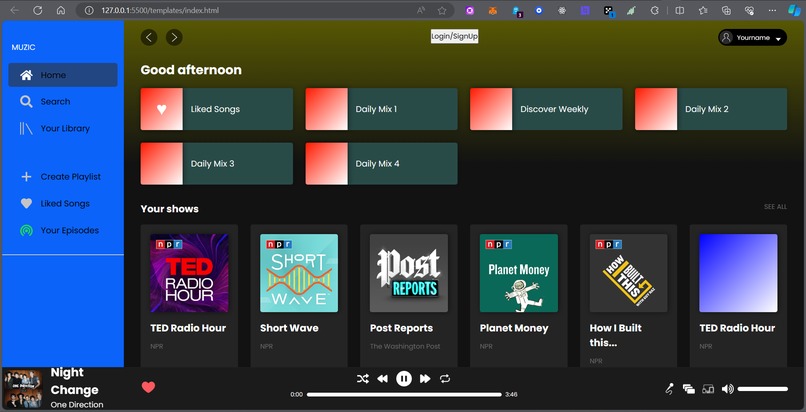Click the plus icon for playlist

click(x=26, y=177)
